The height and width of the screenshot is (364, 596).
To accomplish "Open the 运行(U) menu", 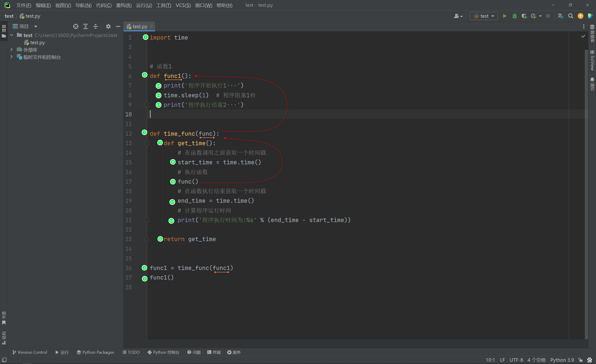I will click(x=144, y=5).
